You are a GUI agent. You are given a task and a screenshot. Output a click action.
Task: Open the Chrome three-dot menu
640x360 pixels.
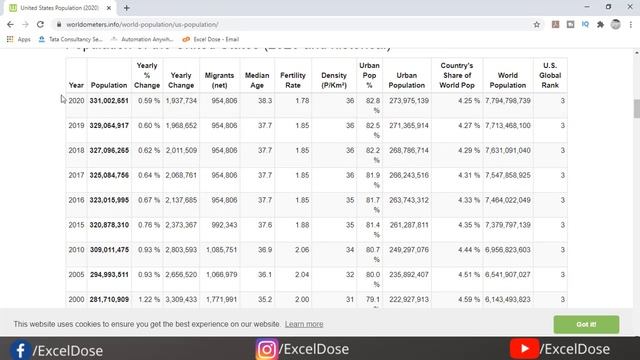631,24
